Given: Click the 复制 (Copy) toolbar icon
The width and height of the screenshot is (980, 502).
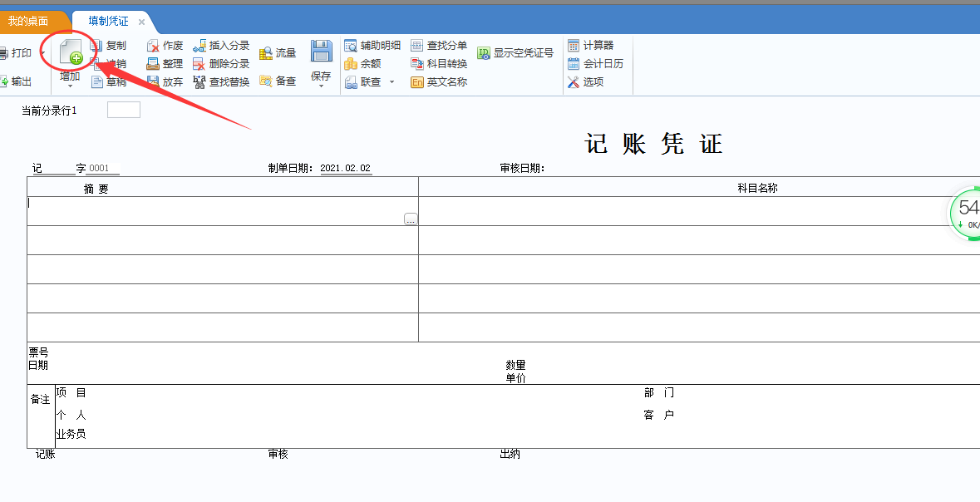Looking at the screenshot, I should pyautogui.click(x=97, y=46).
